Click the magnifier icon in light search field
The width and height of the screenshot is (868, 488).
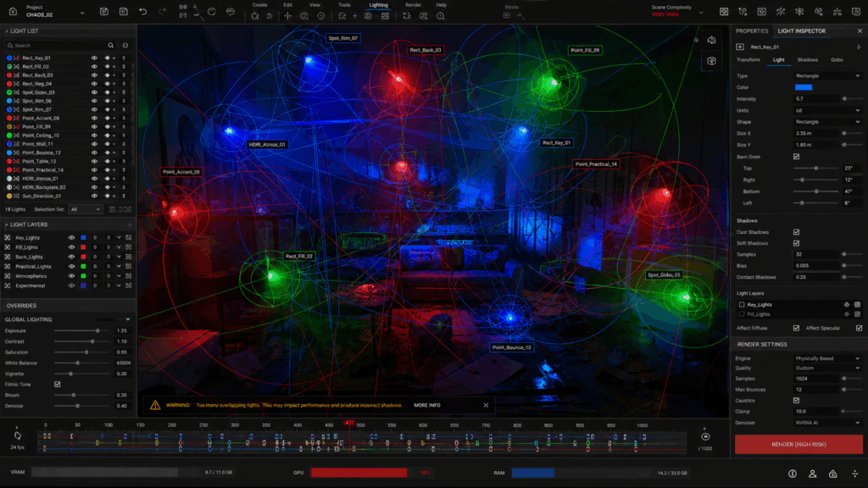(111, 46)
